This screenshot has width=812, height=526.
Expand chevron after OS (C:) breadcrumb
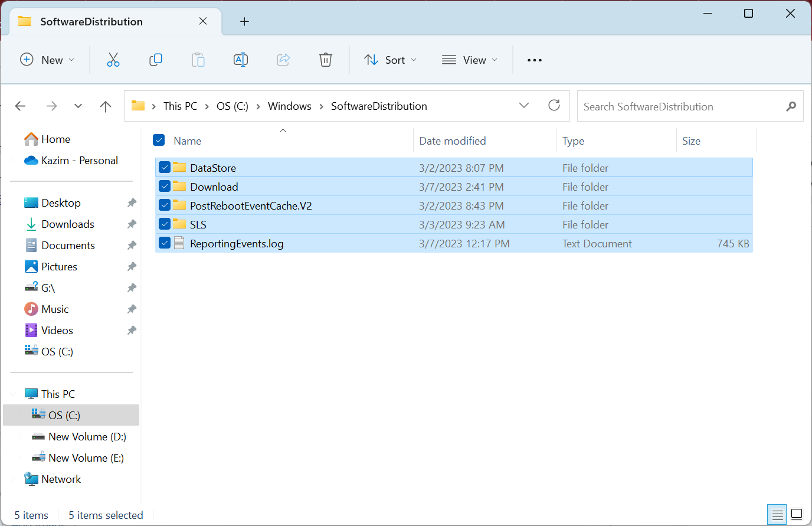pyautogui.click(x=258, y=106)
